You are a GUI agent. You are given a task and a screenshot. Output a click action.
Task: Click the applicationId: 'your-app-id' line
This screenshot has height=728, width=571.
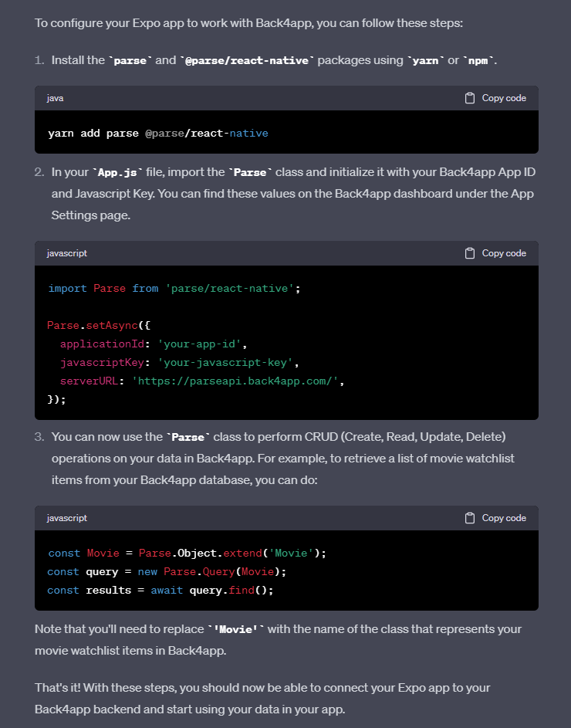point(154,344)
